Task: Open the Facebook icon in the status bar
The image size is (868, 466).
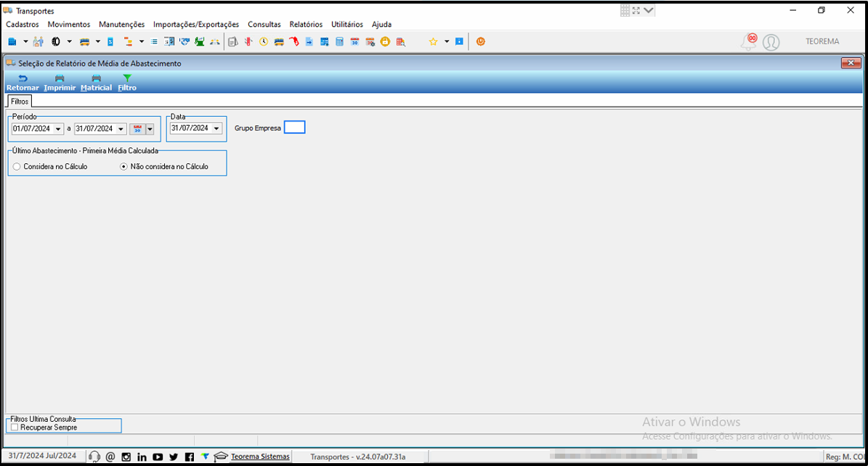Action: 190,457
